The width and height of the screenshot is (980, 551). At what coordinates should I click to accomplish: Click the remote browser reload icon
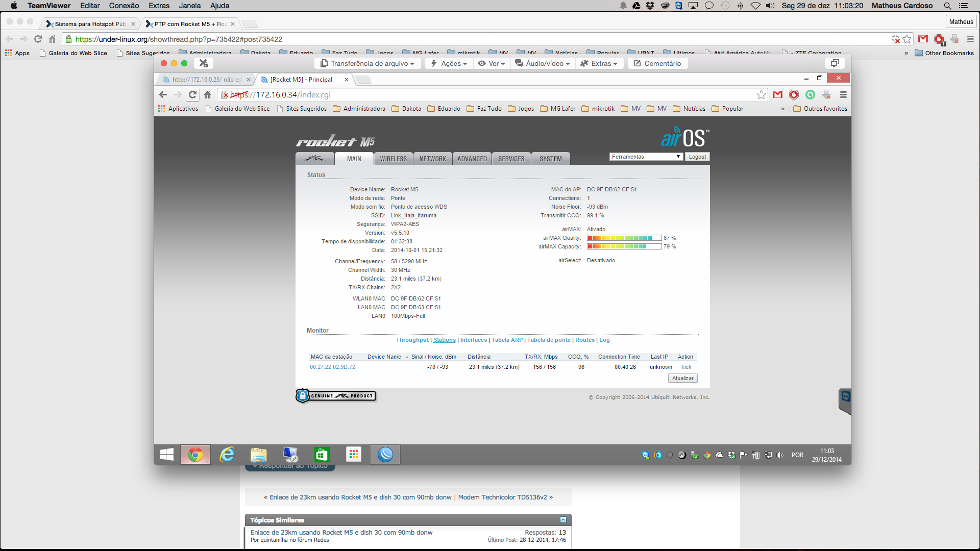click(x=192, y=95)
